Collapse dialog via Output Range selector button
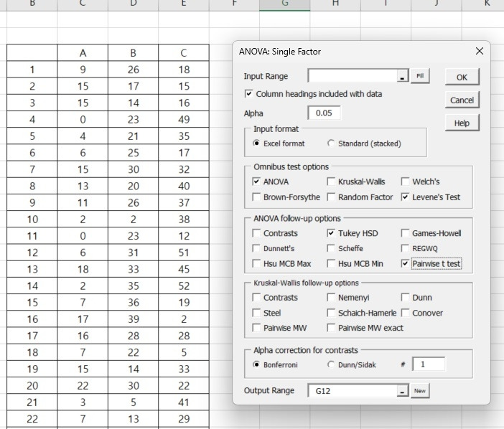504x429 pixels. tap(402, 391)
